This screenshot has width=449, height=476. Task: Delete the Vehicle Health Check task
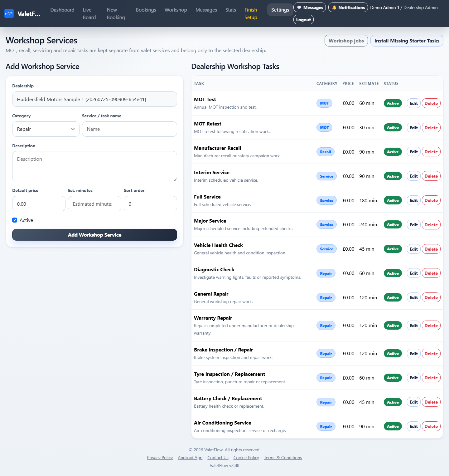click(x=431, y=249)
